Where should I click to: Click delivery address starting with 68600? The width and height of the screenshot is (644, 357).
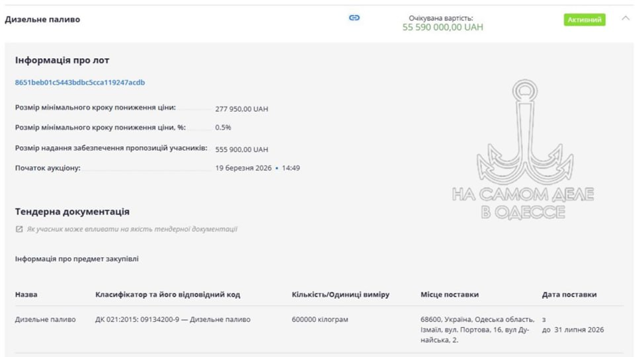[470, 329]
